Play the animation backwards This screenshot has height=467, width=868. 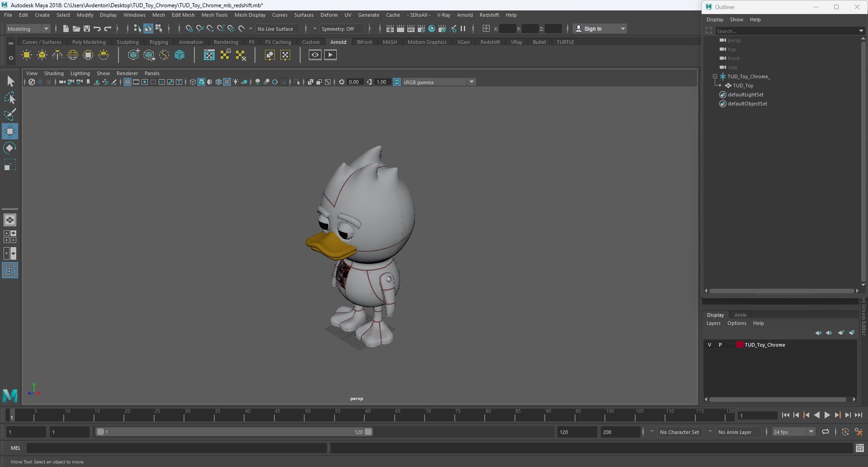pyautogui.click(x=816, y=415)
